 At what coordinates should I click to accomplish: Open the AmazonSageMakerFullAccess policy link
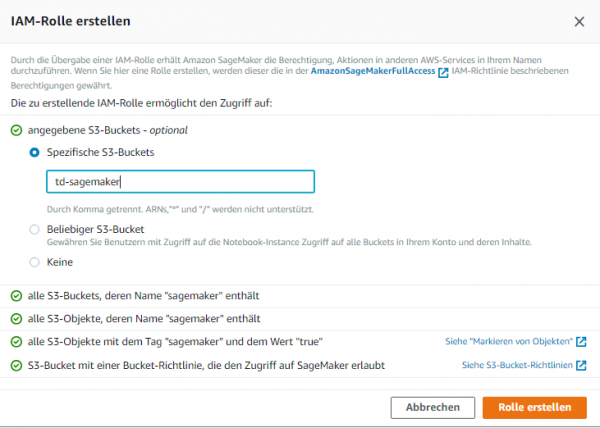click(x=373, y=71)
